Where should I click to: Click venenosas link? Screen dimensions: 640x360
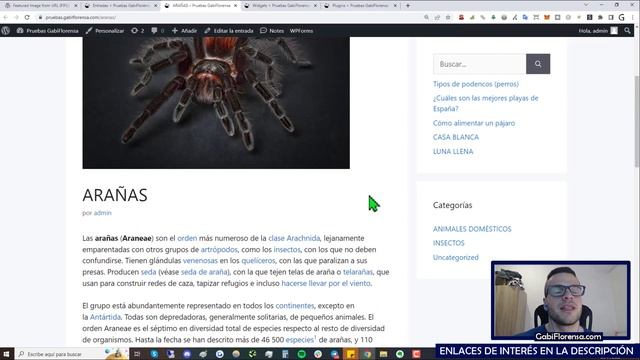(x=200, y=260)
